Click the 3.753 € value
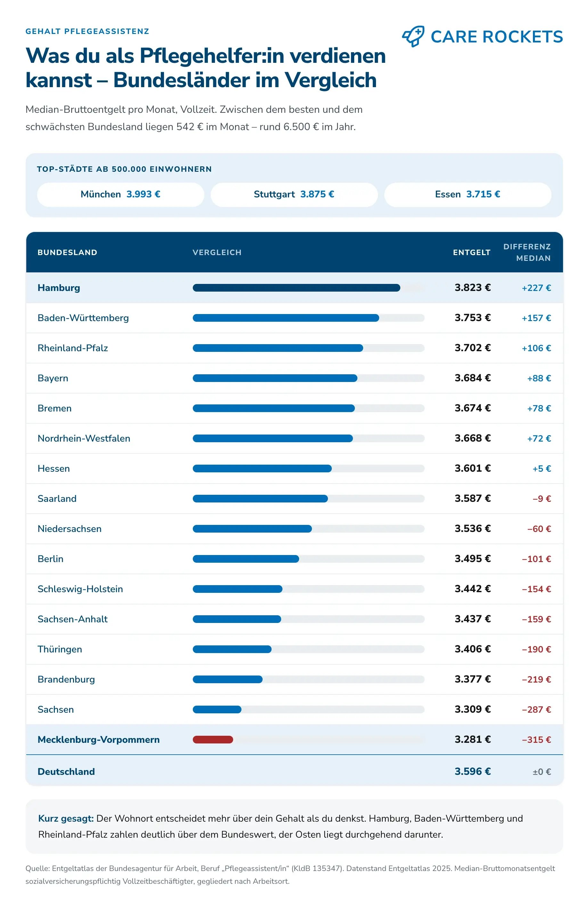The image size is (588, 912). point(473,318)
